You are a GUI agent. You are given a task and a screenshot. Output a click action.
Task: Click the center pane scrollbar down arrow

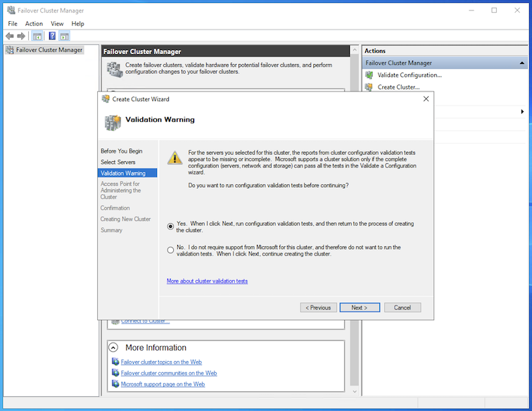point(355,391)
